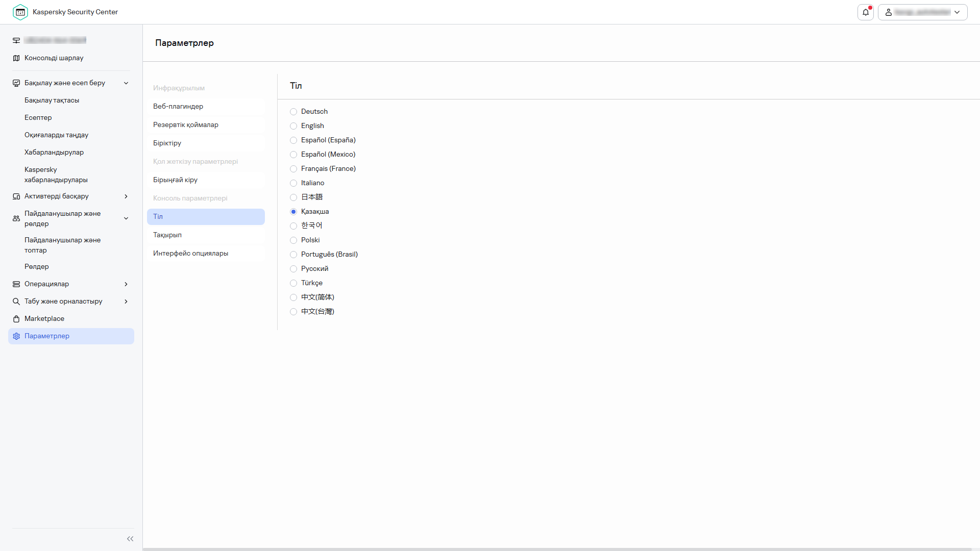Image resolution: width=980 pixels, height=551 pixels.
Task: Click the magnifier icon for Табу және орналастыру
Action: [16, 302]
